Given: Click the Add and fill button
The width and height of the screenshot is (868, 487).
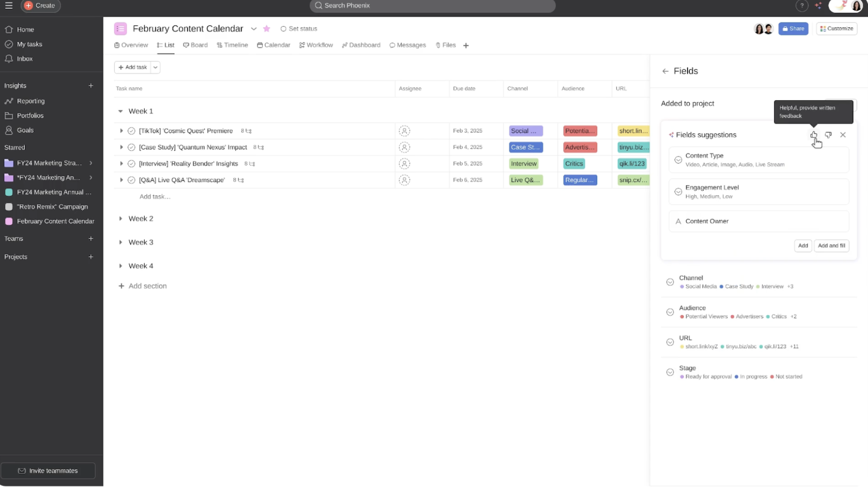Looking at the screenshot, I should coord(831,245).
